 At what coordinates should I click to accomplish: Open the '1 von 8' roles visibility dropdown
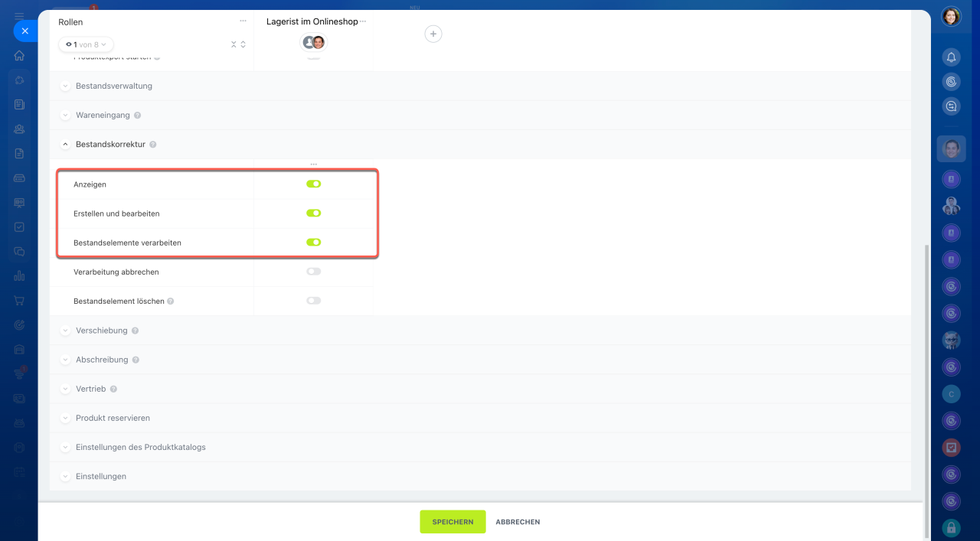point(87,44)
